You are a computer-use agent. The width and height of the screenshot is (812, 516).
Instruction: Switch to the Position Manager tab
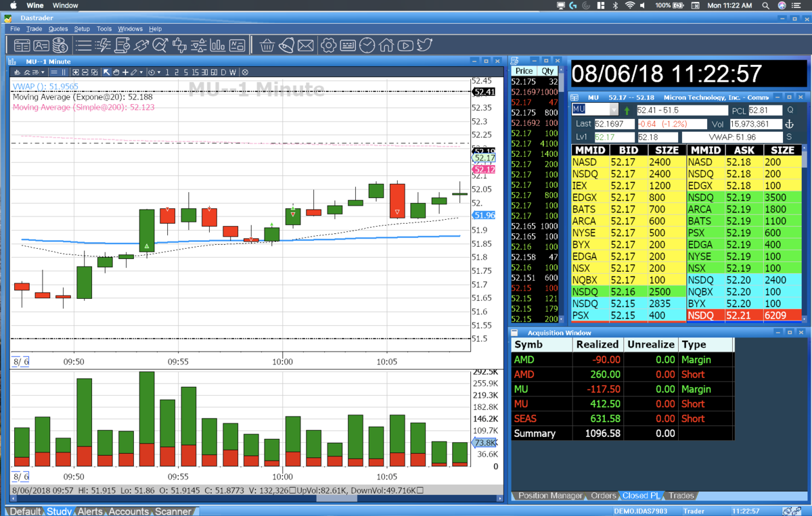click(550, 496)
